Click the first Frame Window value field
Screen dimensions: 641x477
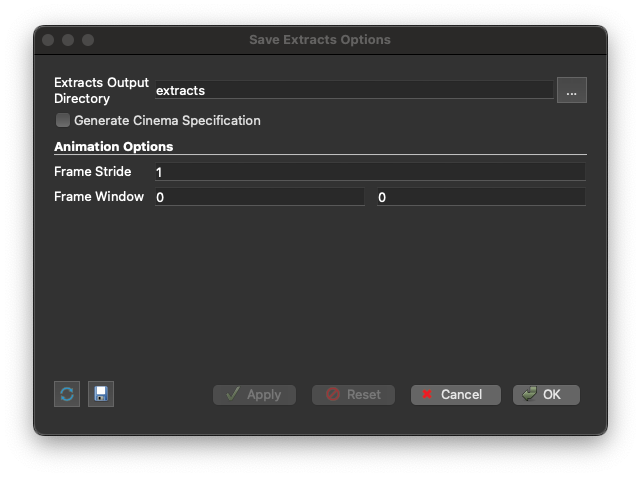(x=259, y=198)
